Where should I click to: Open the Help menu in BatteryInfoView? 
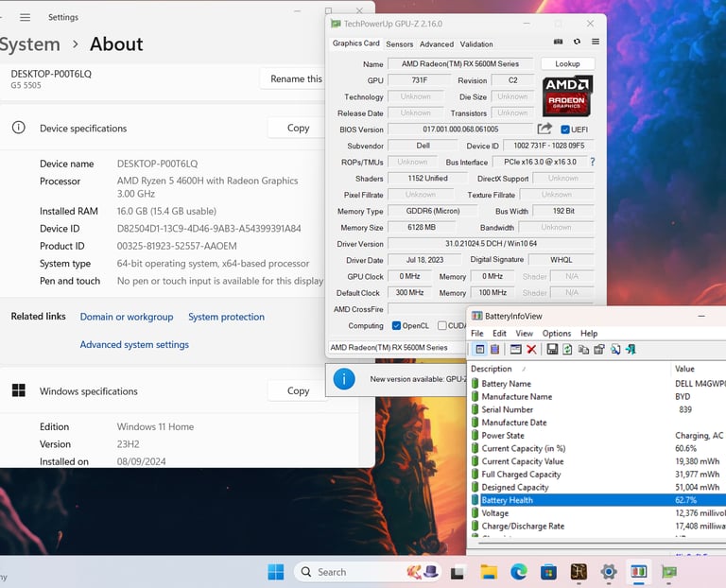tap(589, 333)
